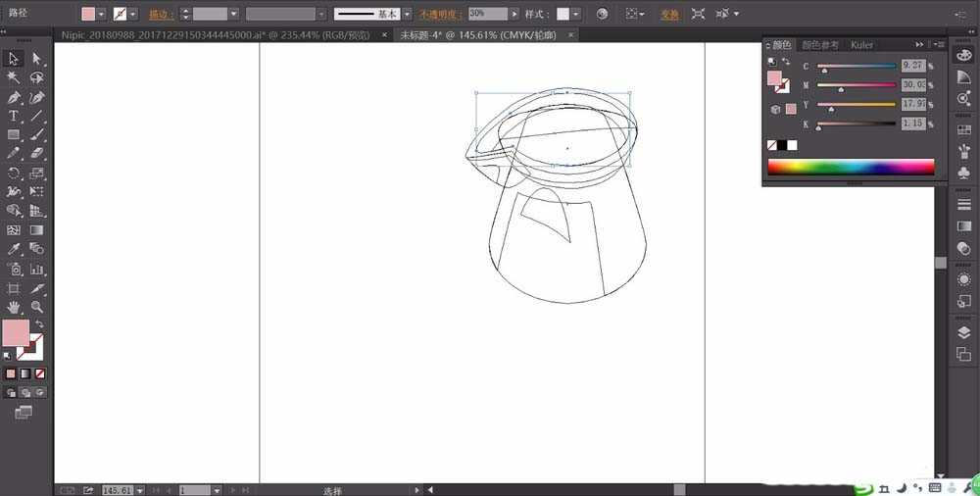The height and width of the screenshot is (496, 980).
Task: Click the CMYK color spectrum bar
Action: tap(850, 167)
